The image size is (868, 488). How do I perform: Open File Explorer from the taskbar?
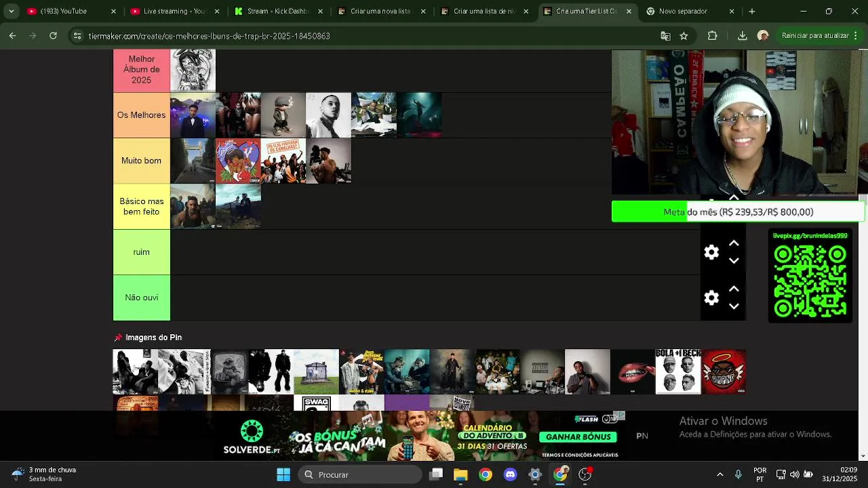[460, 474]
